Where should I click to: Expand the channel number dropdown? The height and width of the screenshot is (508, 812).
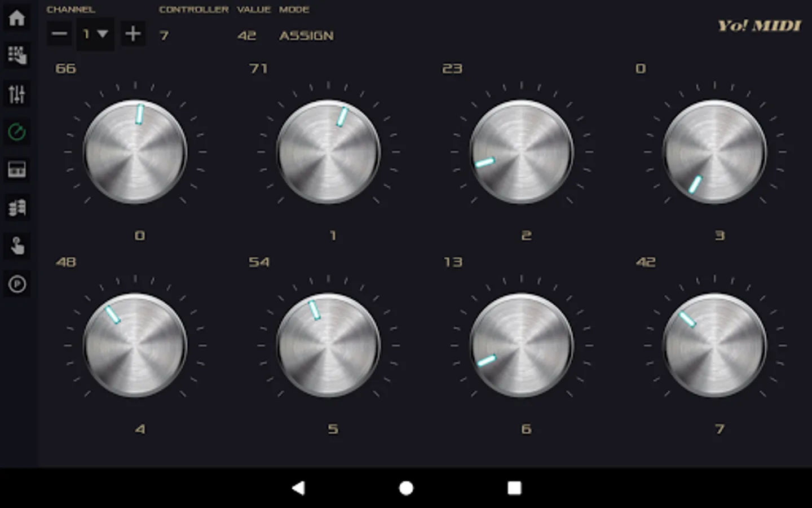[x=95, y=34]
